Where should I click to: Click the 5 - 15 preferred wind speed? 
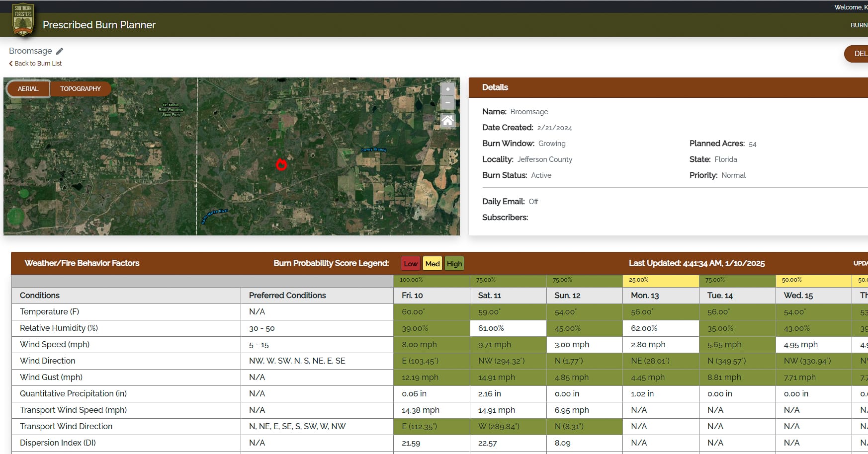(x=259, y=345)
